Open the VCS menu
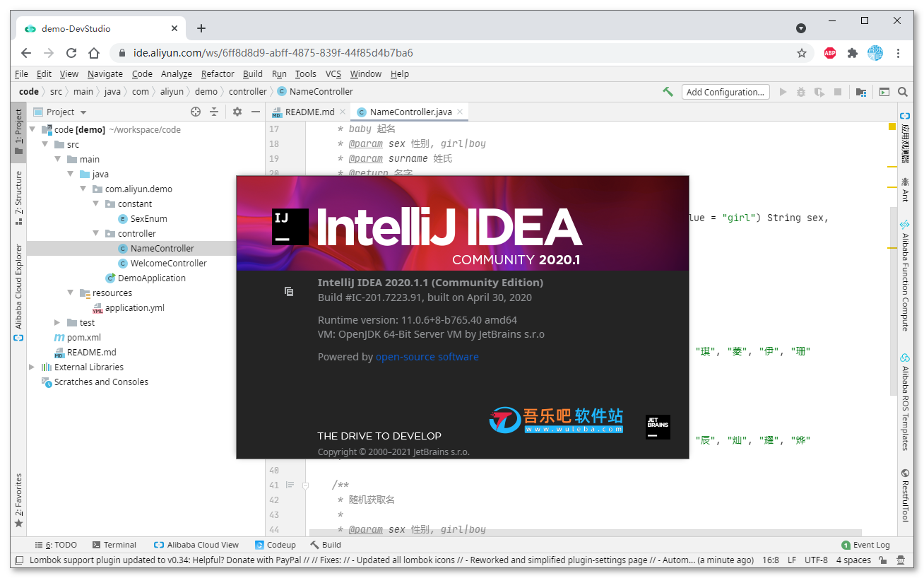924x578 pixels. 333,73
